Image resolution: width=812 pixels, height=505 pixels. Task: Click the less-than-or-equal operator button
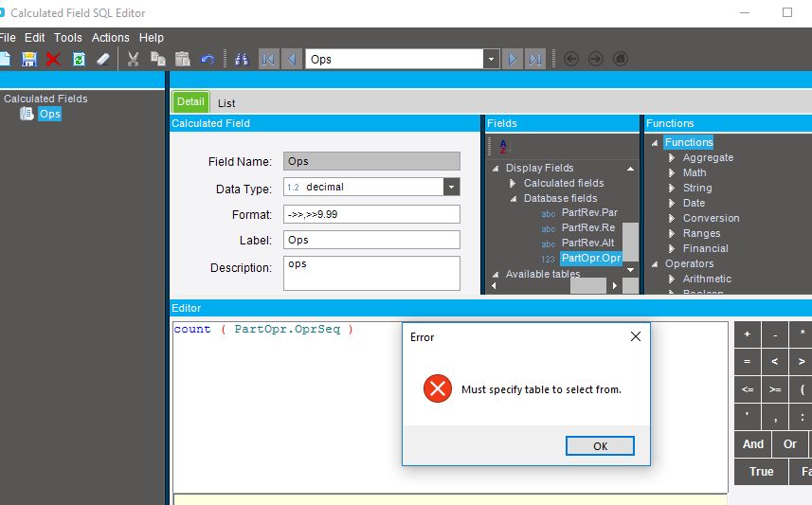748,389
